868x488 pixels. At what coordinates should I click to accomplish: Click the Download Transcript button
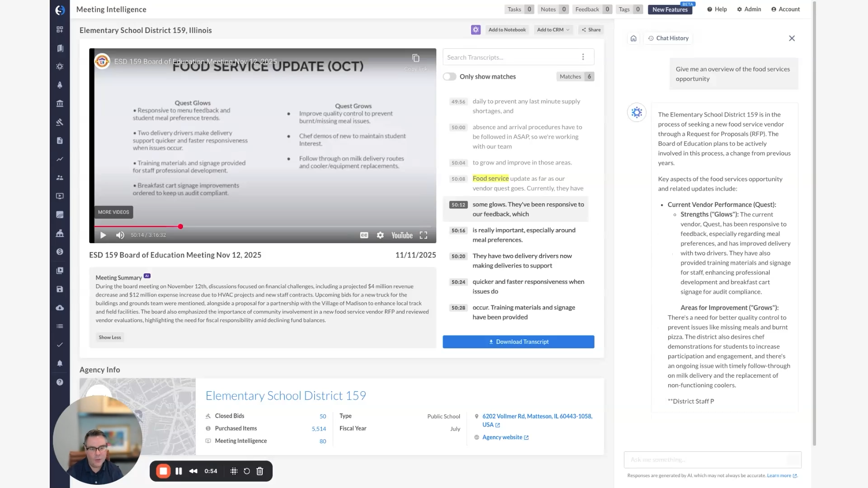518,342
